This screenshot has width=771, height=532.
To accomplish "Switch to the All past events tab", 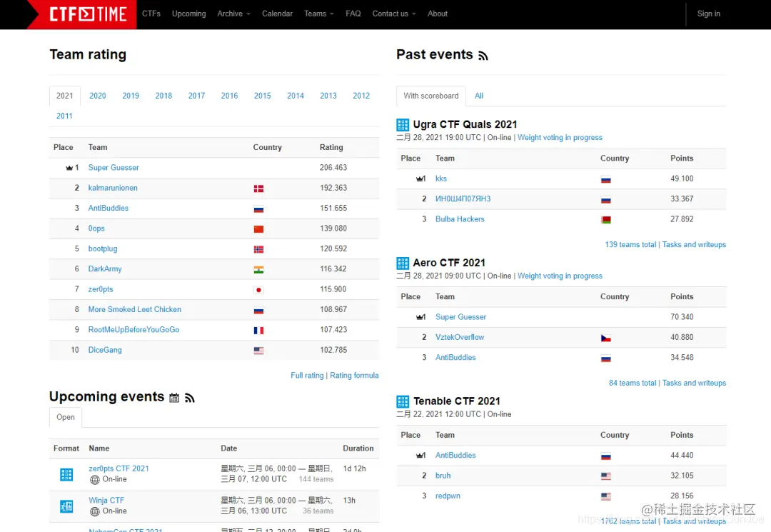I will point(478,96).
